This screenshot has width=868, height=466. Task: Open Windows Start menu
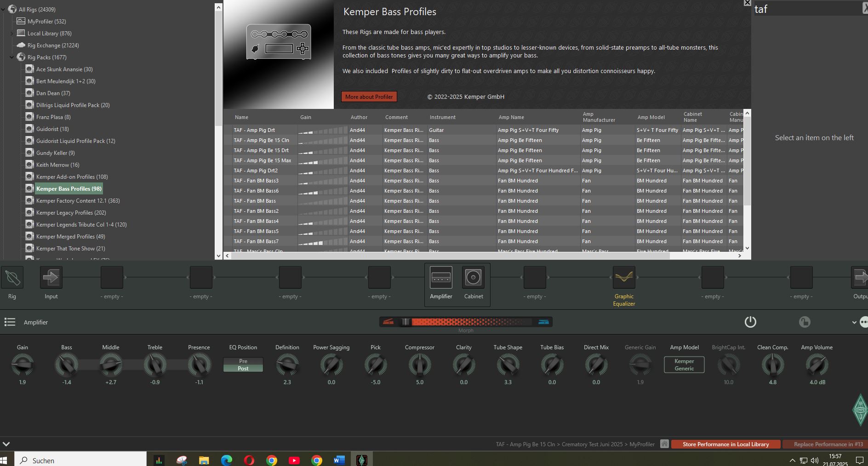click(x=4, y=460)
